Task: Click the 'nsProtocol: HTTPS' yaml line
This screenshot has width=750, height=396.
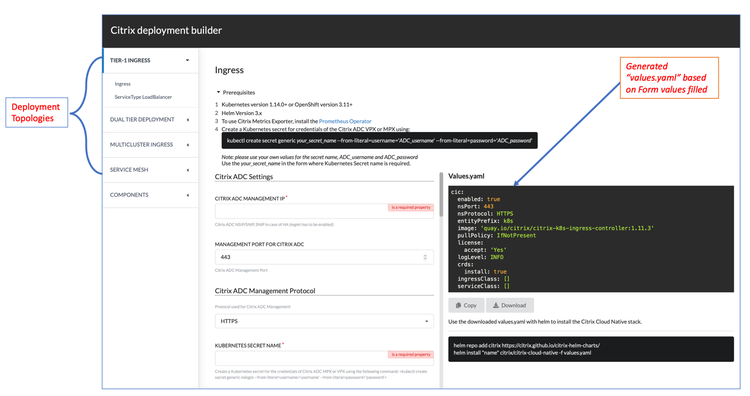Action: point(485,213)
